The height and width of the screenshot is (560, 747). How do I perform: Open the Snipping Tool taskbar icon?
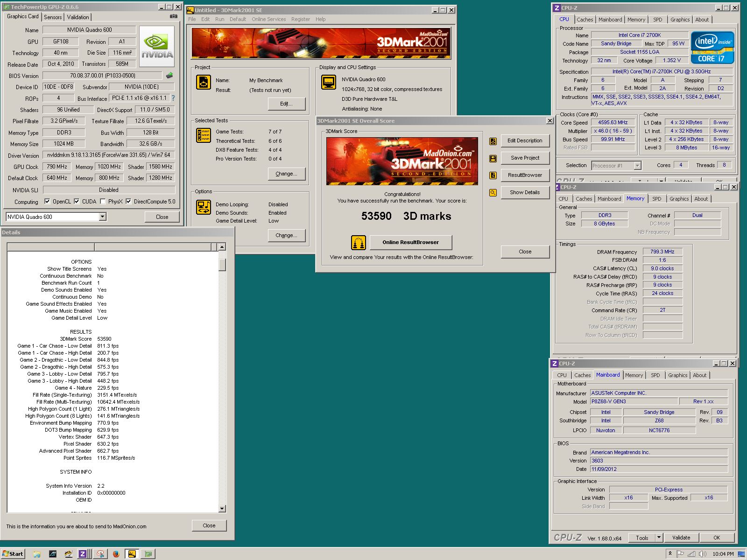(100, 554)
